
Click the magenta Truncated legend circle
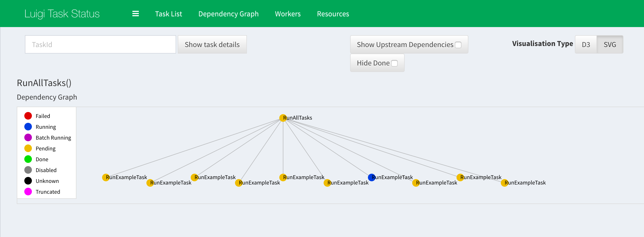[28, 192]
